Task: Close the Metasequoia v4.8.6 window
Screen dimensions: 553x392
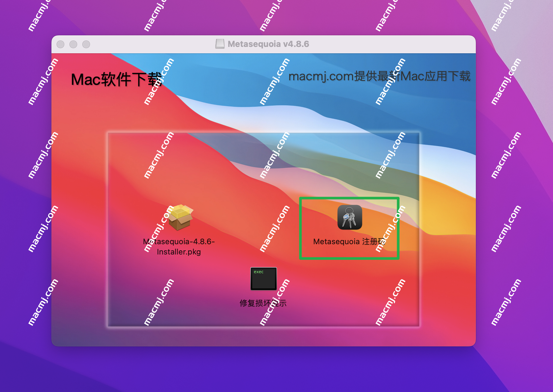Action: (x=60, y=44)
